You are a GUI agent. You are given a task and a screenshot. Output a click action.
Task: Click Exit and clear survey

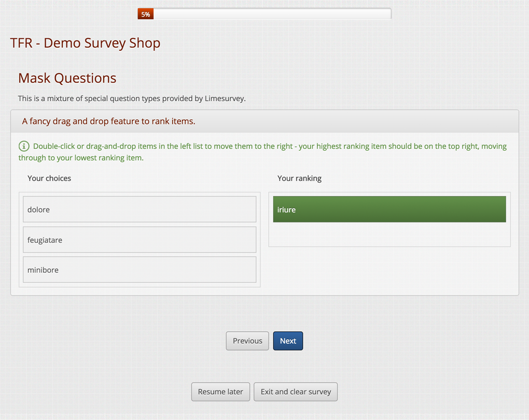[296, 391]
